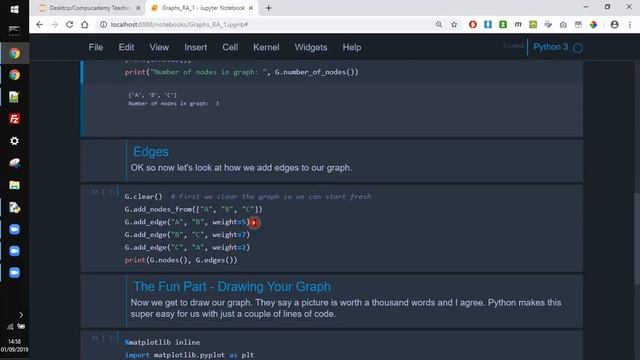
Task: View site information for localhost
Action: 103,24
